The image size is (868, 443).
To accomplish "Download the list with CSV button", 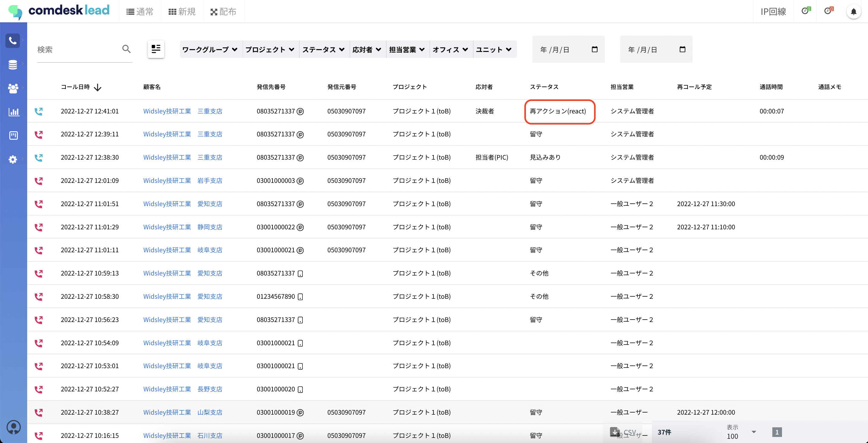I will pyautogui.click(x=623, y=432).
